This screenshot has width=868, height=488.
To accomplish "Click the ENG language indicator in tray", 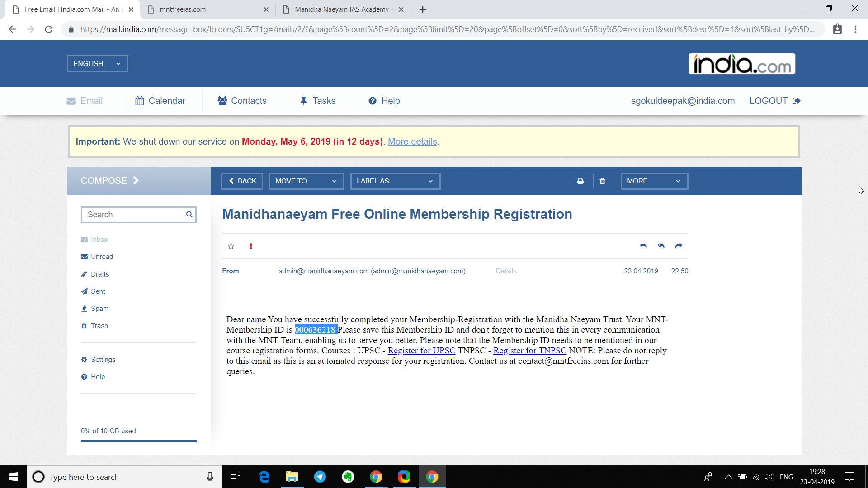I will click(x=786, y=477).
